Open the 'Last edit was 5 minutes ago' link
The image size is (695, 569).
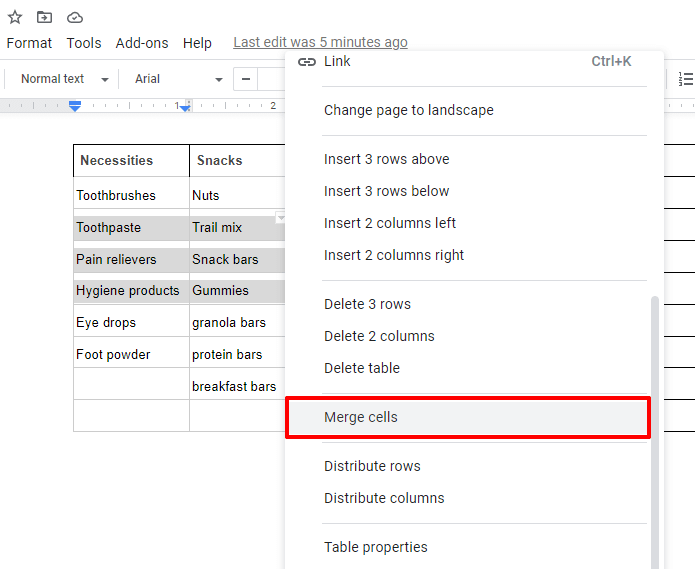pyautogui.click(x=320, y=42)
